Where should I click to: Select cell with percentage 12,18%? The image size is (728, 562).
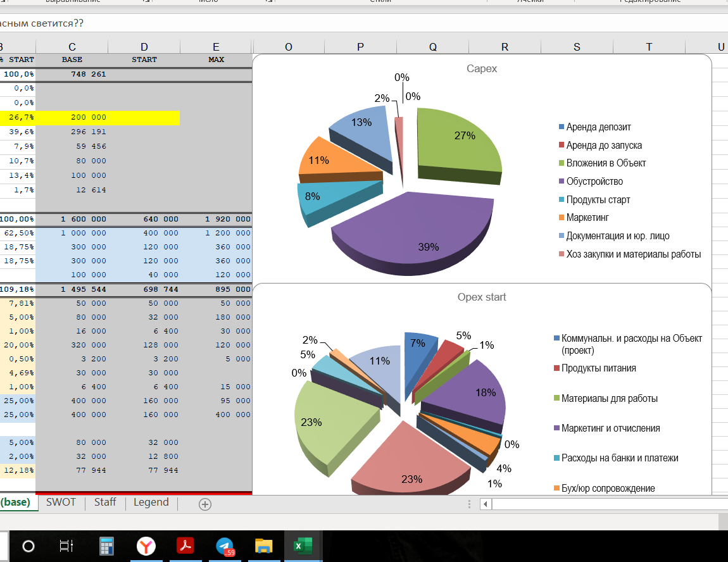pyautogui.click(x=18, y=470)
